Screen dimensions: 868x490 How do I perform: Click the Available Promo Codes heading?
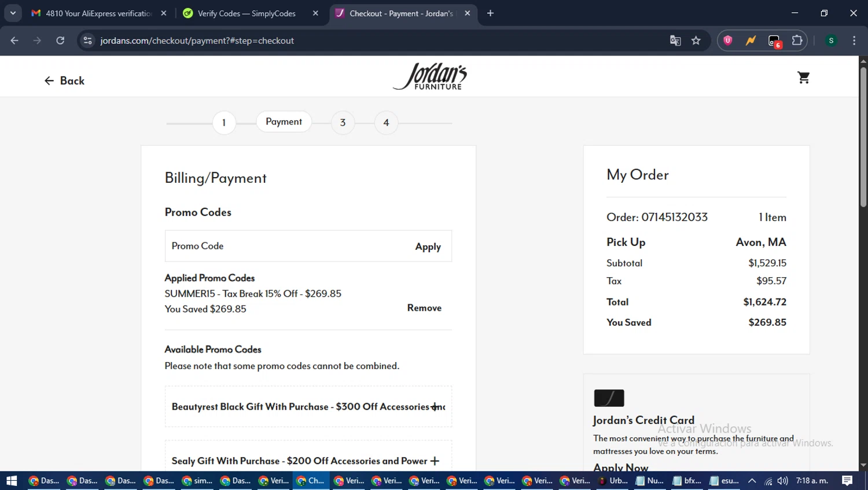[x=213, y=349]
